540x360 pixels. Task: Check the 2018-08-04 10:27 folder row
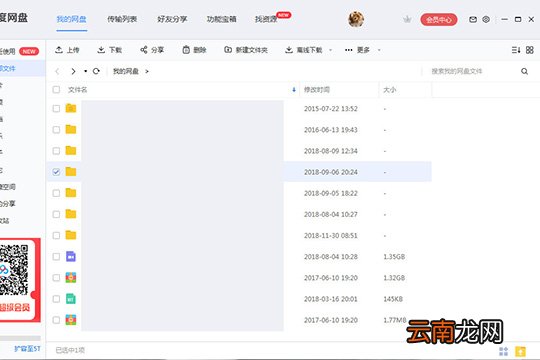coord(56,215)
